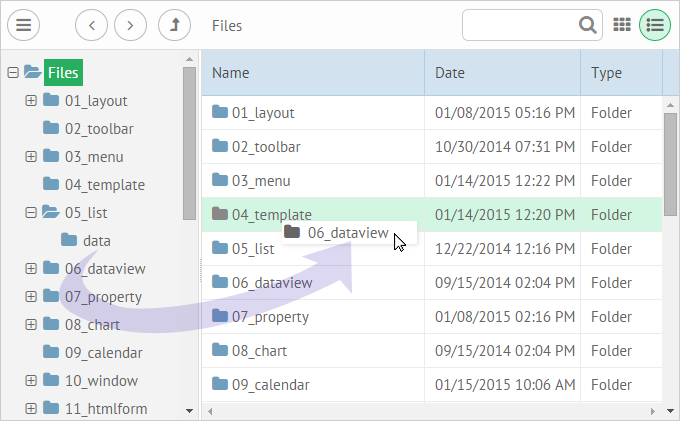Image resolution: width=680 pixels, height=421 pixels.
Task: Collapse the Files root tree node
Action: [x=13, y=72]
